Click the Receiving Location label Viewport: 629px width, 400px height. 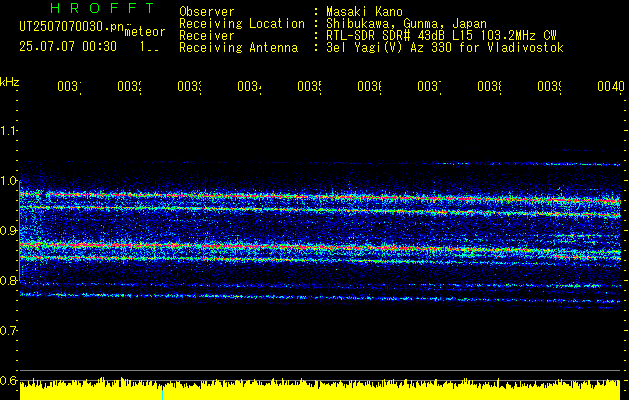coord(242,24)
